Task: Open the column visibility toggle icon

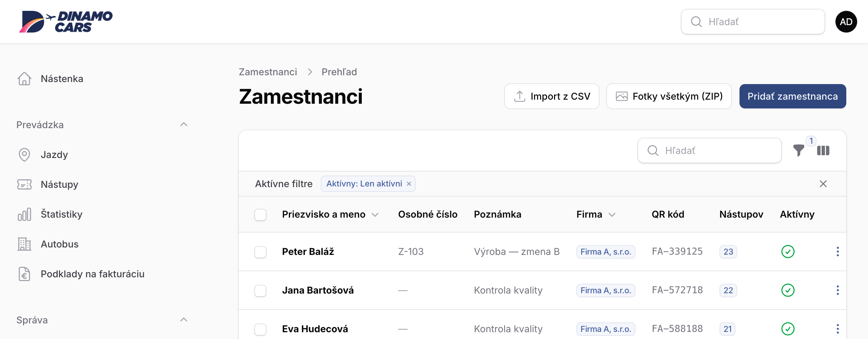Action: pyautogui.click(x=823, y=151)
